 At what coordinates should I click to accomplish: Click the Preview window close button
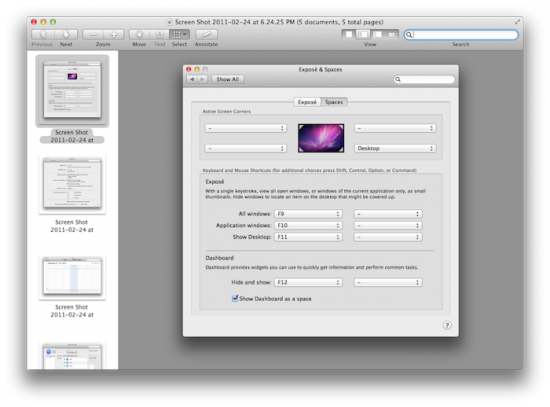pos(34,22)
